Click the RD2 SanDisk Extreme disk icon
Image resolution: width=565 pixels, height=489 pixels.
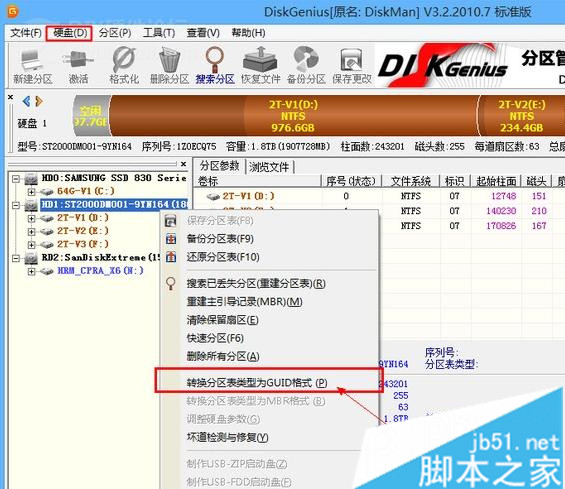coord(31,258)
